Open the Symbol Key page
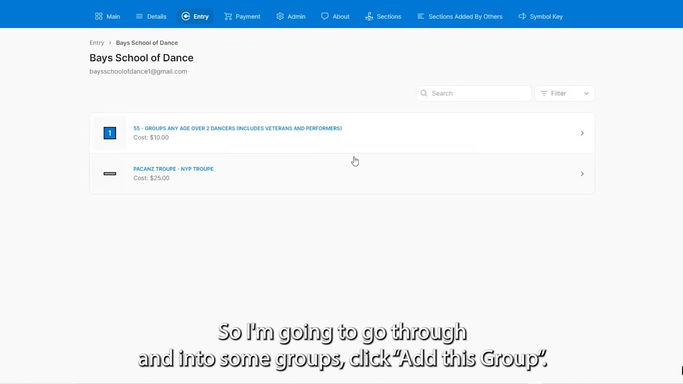The image size is (683, 384). [541, 17]
